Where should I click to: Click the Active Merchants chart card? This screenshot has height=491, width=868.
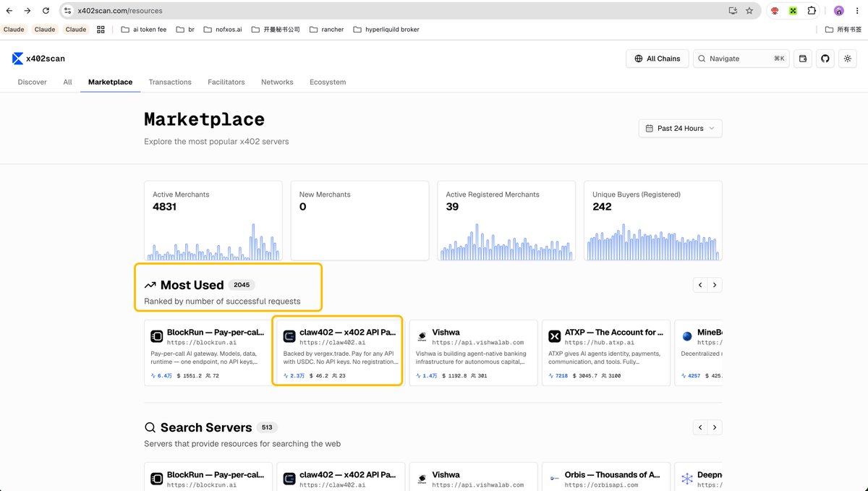213,221
